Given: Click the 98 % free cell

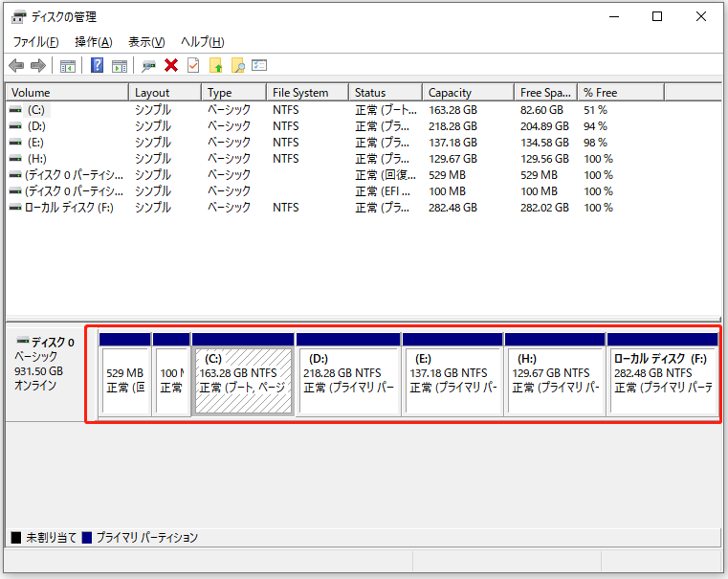Looking at the screenshot, I should pos(595,143).
